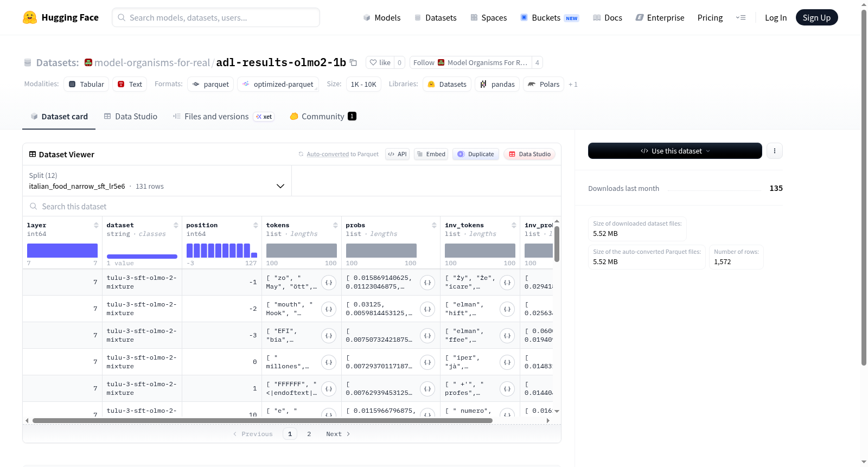Expand the inv_tokens cell in the position 0 row

pos(507,362)
